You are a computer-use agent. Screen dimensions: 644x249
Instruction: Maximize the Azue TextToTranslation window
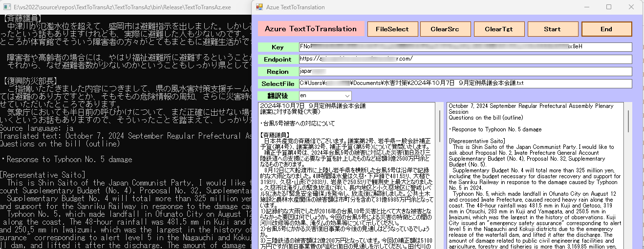click(x=609, y=7)
